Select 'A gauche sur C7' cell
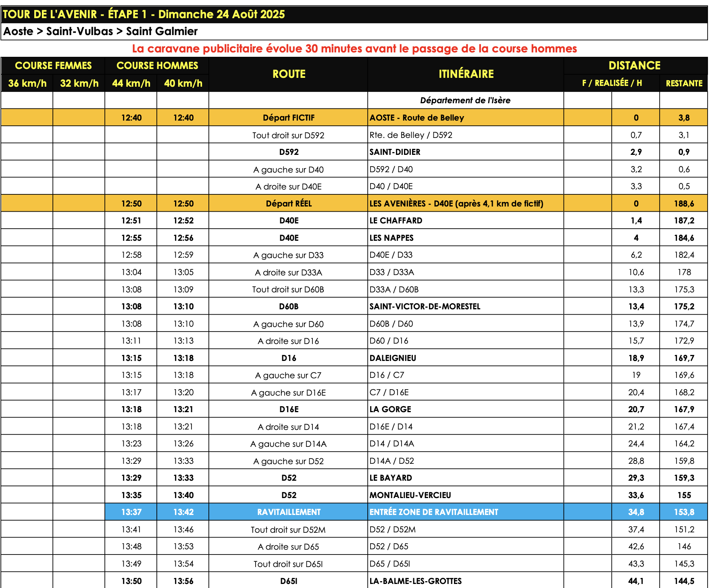The width and height of the screenshot is (712, 588). [x=289, y=375]
